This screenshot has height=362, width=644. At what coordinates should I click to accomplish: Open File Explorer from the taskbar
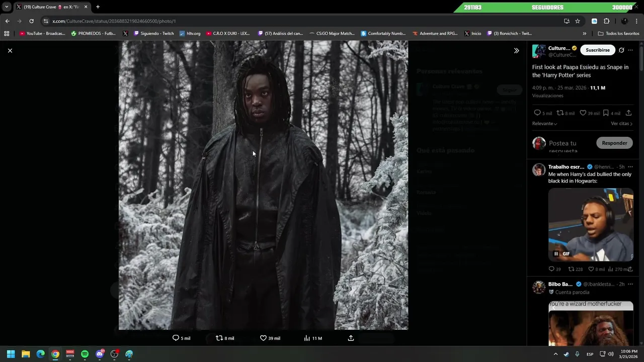tap(26, 354)
